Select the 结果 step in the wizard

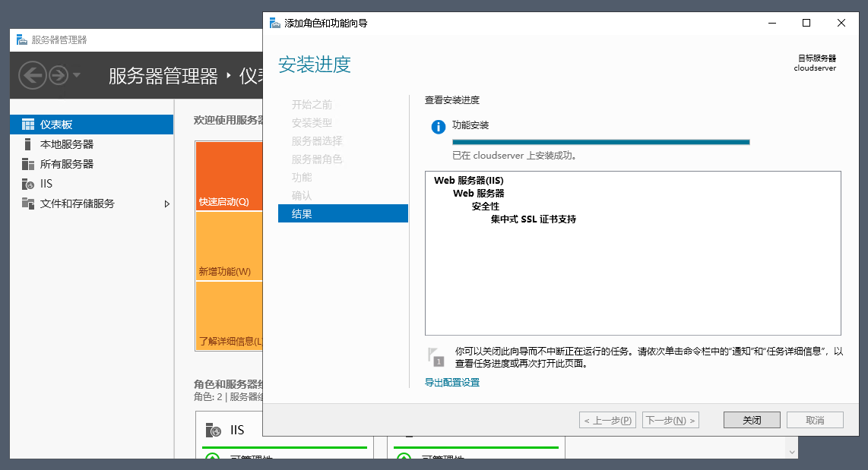tap(343, 213)
